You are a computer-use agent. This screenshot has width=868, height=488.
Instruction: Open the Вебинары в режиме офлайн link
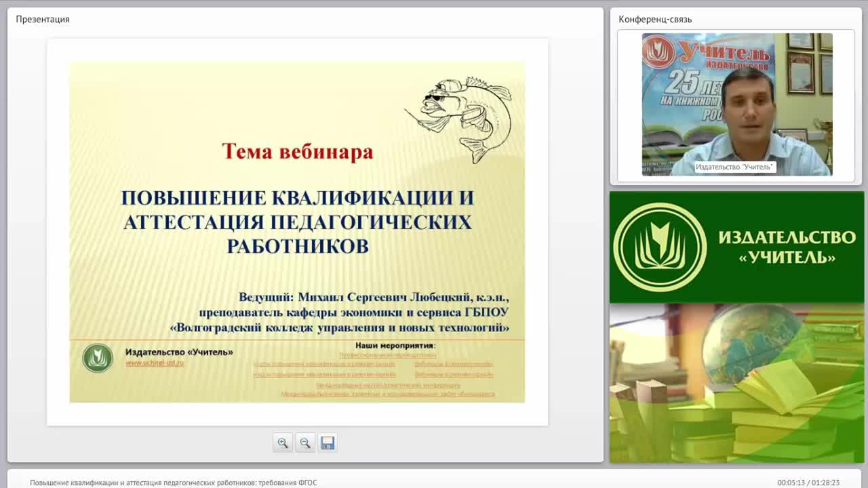tap(454, 374)
